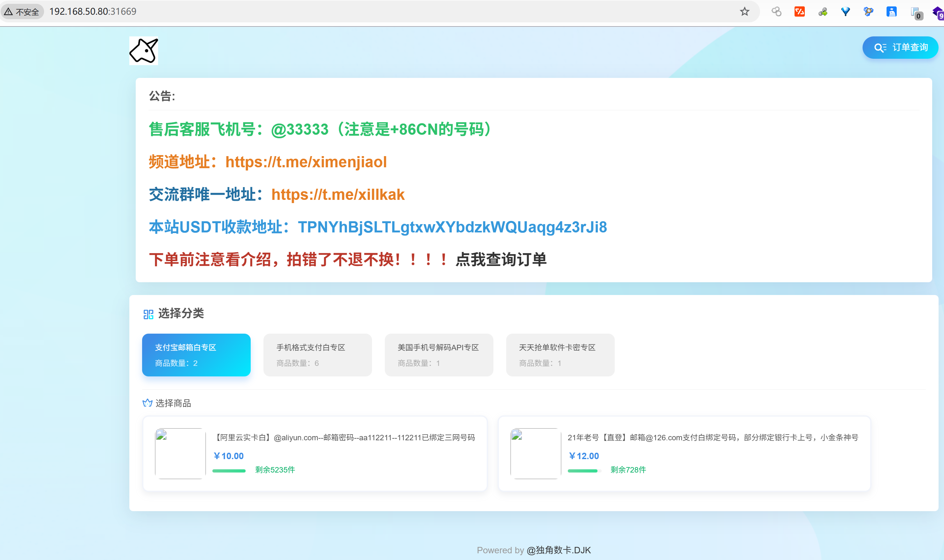
Task: Click the orange-red code extension icon
Action: [x=799, y=12]
